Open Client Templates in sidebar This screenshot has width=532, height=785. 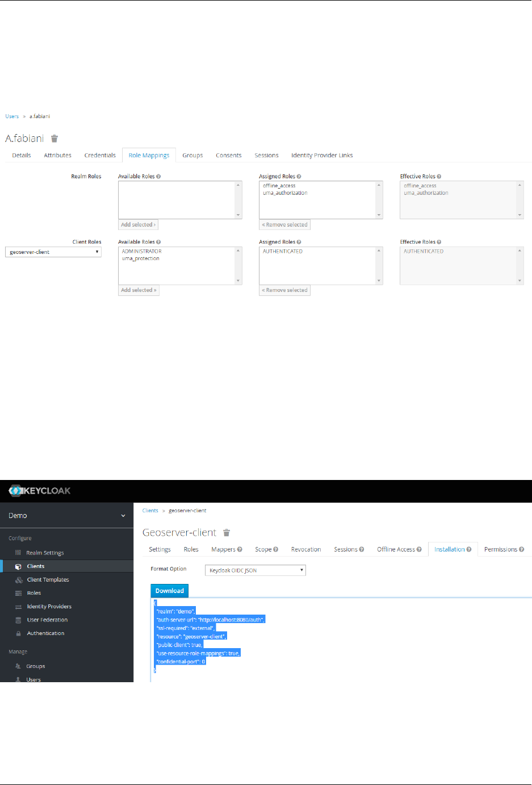[48, 580]
